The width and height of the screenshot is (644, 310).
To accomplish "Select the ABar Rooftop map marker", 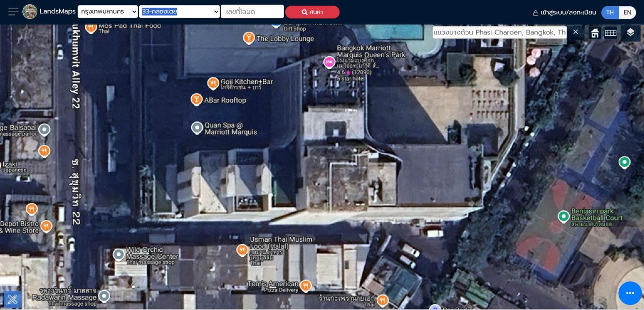I will (x=196, y=99).
